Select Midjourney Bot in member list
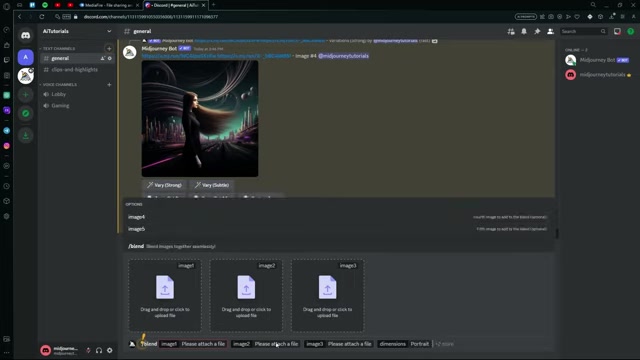The image size is (640, 360). [598, 60]
